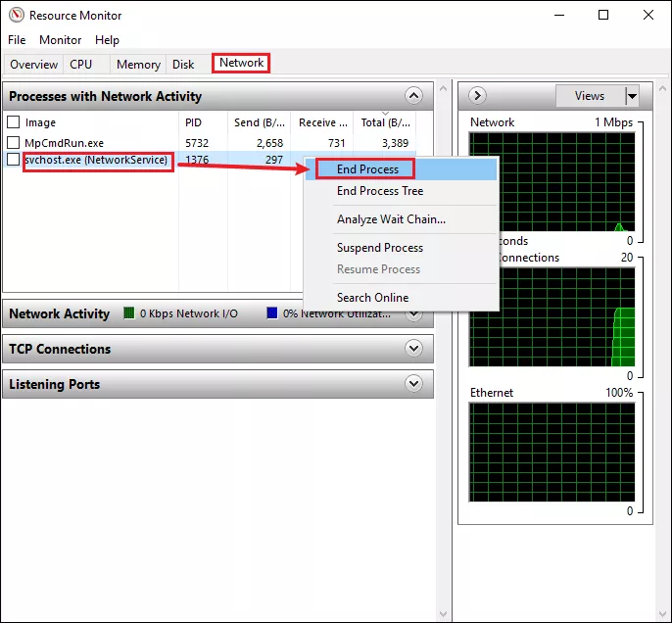Click the Network throughput graph
672x623 pixels.
point(552,182)
